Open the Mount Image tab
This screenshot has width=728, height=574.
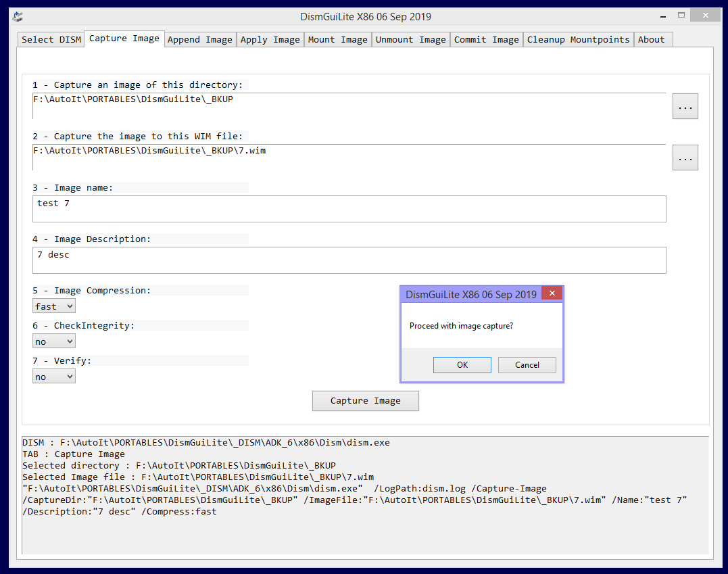(337, 39)
